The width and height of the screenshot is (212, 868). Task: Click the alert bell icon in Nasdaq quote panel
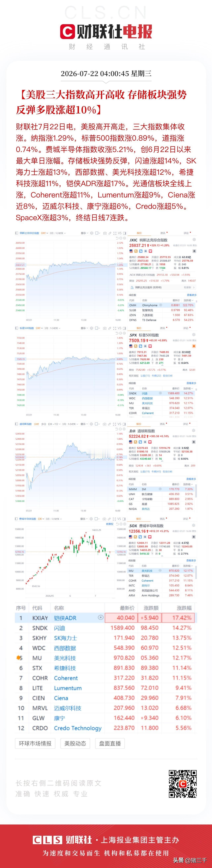point(194,251)
